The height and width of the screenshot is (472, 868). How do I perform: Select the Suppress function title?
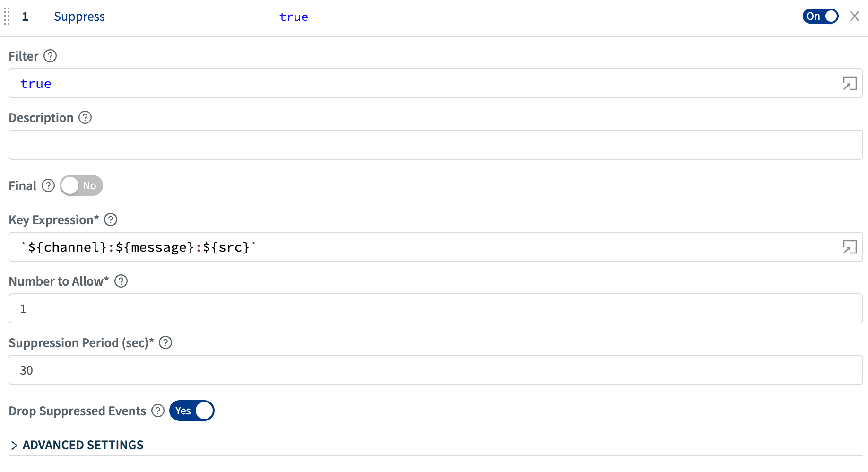tap(79, 17)
